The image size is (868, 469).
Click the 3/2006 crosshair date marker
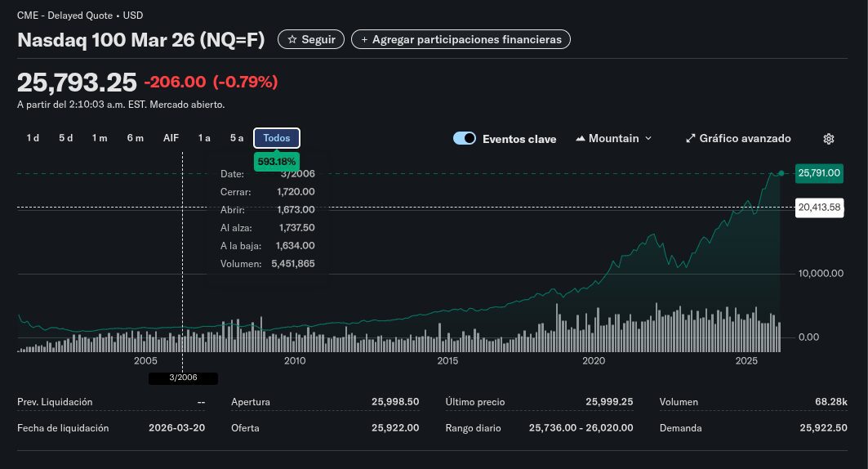[183, 377]
